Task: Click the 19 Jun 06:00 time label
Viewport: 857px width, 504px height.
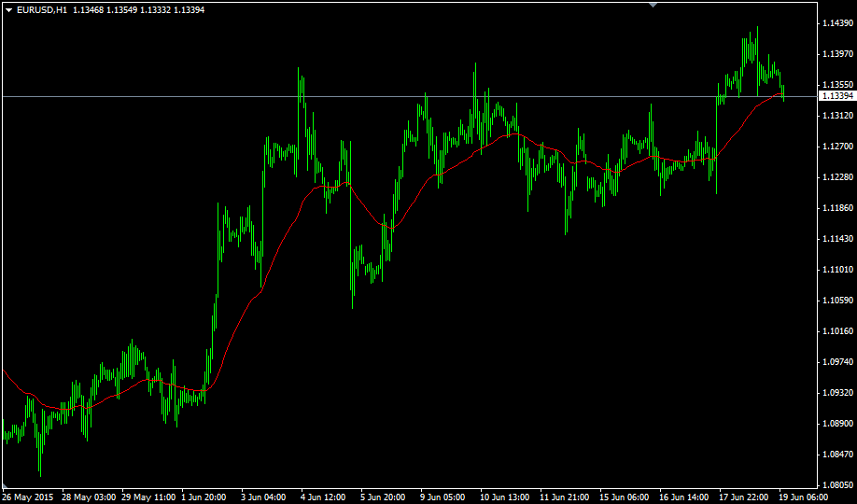Action: (x=804, y=497)
